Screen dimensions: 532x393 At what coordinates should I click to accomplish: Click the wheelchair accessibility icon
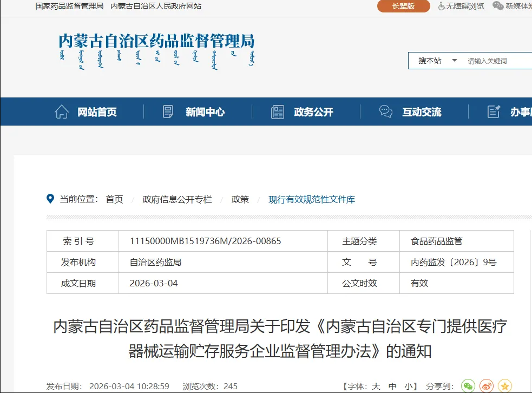tap(442, 6)
